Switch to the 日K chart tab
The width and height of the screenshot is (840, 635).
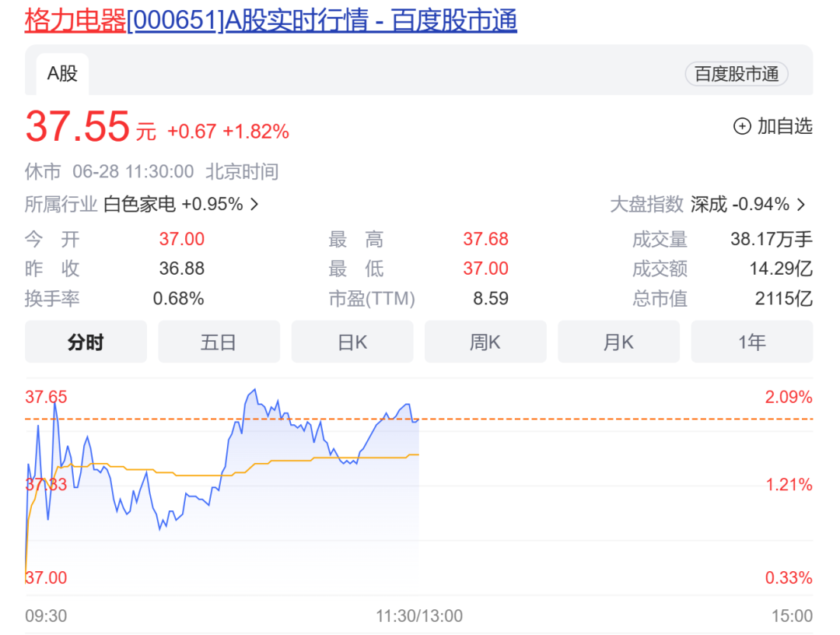tap(352, 342)
